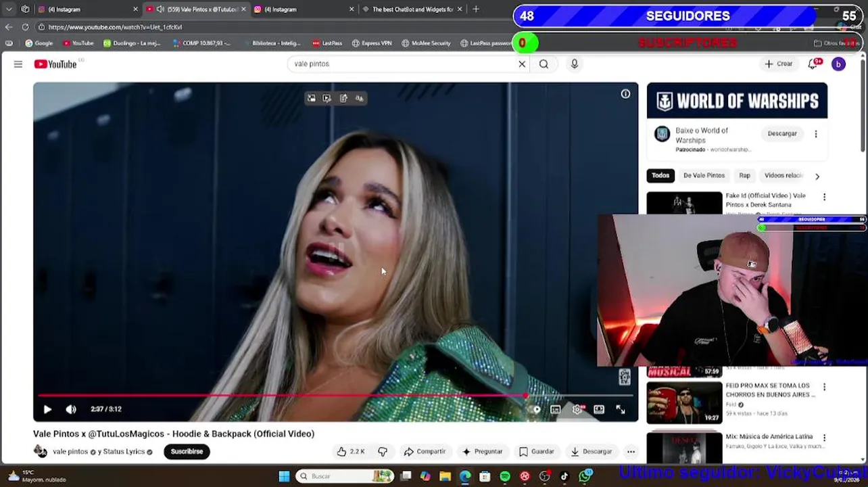Open the Google bookmark
Screen dimensions: 868x487
[39, 43]
